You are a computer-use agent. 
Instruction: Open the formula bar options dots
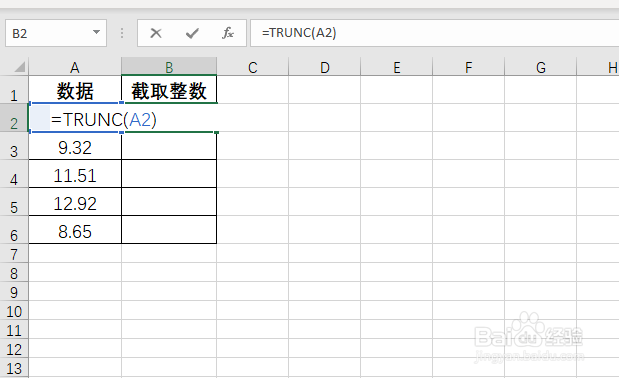(x=122, y=33)
